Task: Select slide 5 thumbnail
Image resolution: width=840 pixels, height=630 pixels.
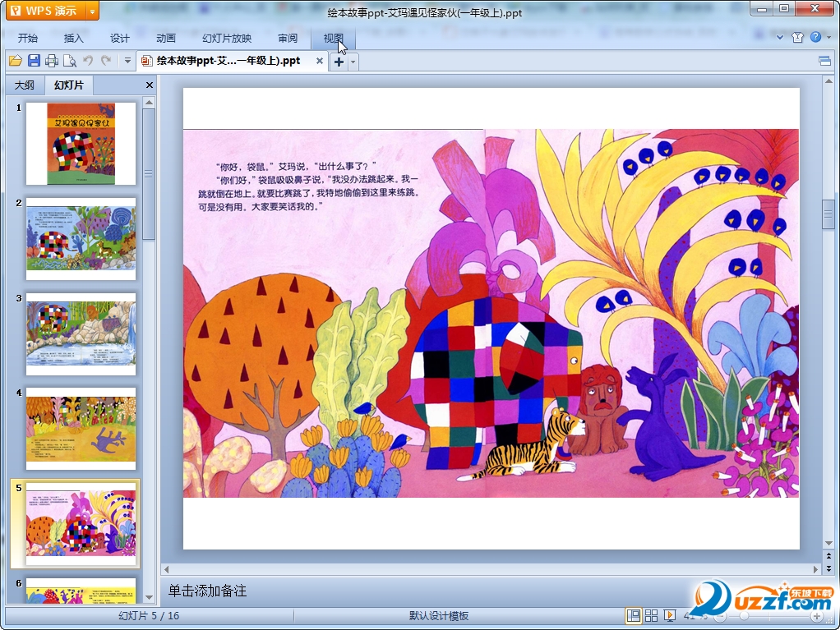Action: pyautogui.click(x=81, y=524)
